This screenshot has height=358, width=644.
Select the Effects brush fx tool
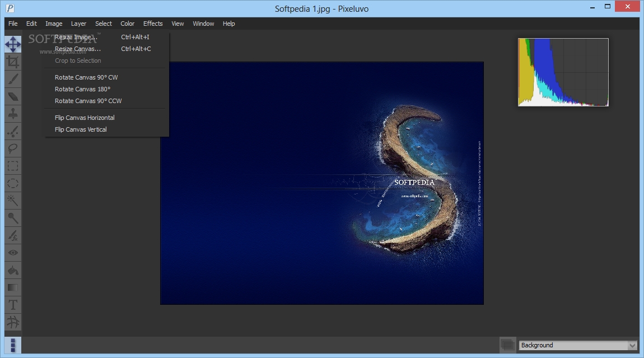(x=13, y=235)
